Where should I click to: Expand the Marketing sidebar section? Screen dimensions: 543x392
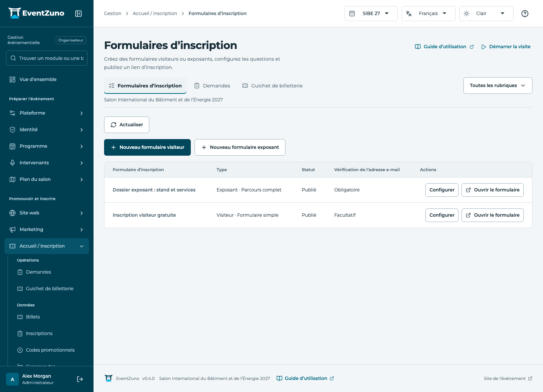click(47, 230)
